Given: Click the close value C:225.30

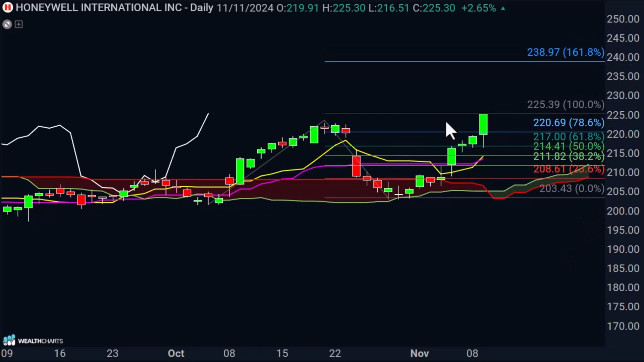Looking at the screenshot, I should pyautogui.click(x=434, y=8).
